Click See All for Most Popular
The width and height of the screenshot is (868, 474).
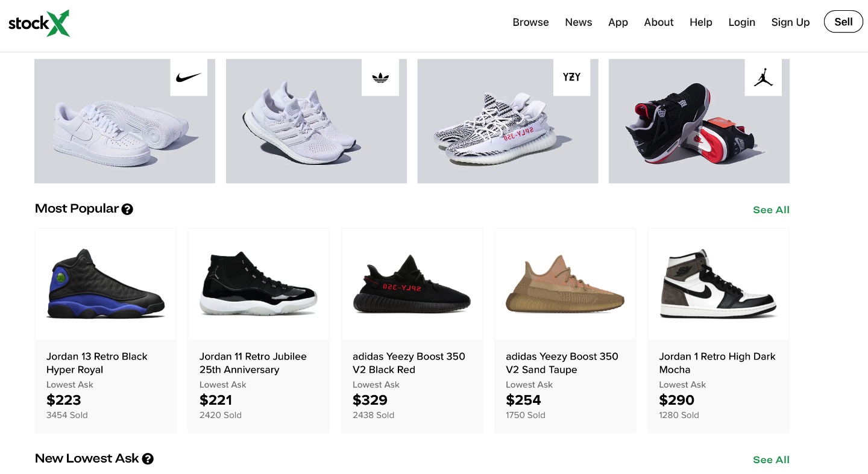(x=771, y=210)
